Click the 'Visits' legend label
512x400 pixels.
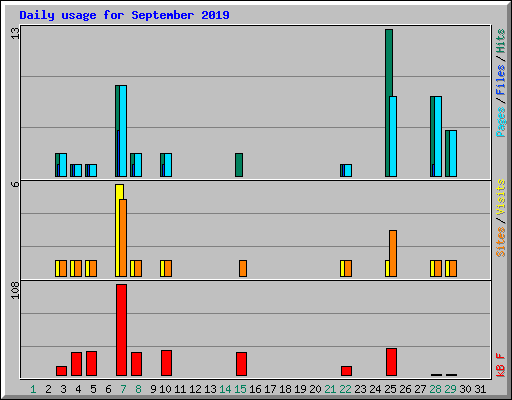500,197
